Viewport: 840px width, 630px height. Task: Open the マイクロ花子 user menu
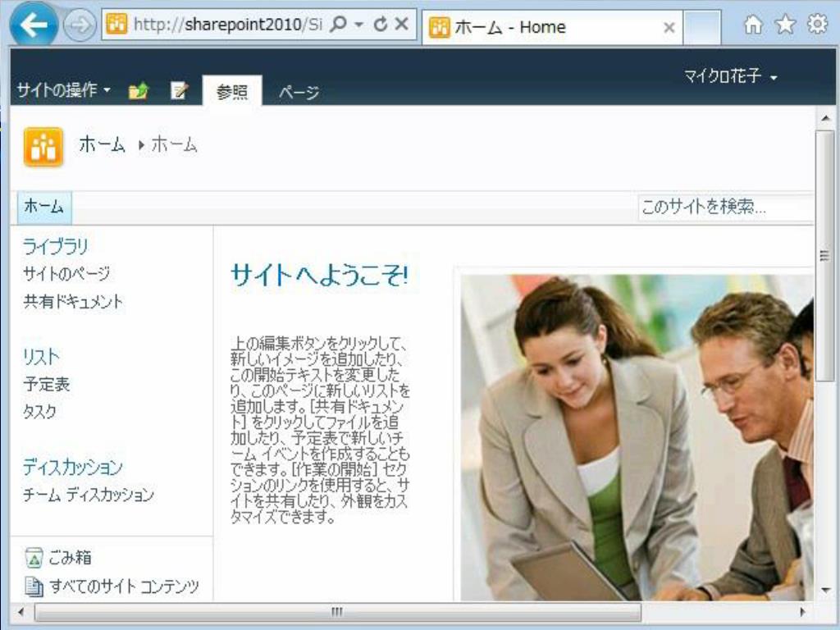pos(730,76)
